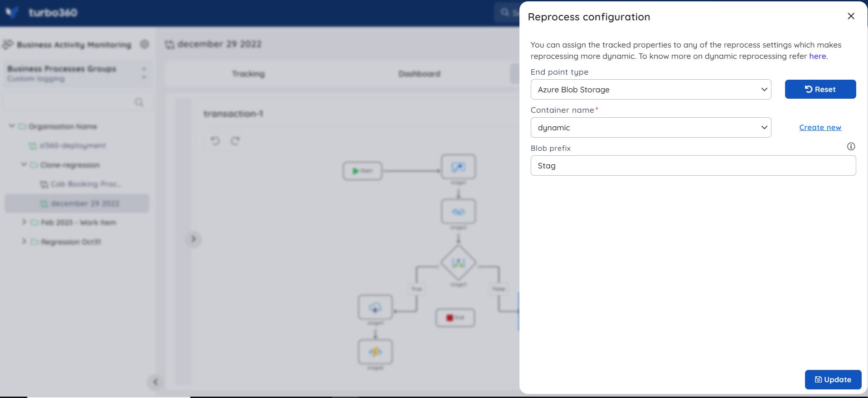Close the Reprocess configuration panel
Screen dimensions: 868x398
click(851, 16)
